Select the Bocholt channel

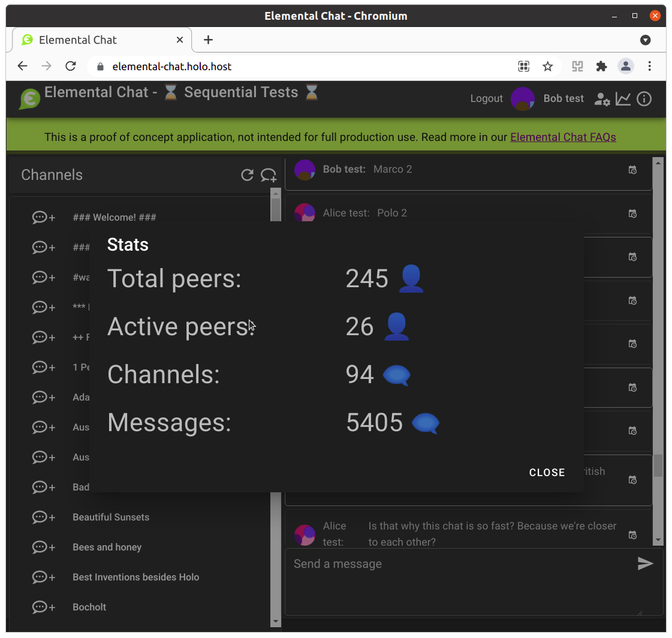[x=89, y=607]
